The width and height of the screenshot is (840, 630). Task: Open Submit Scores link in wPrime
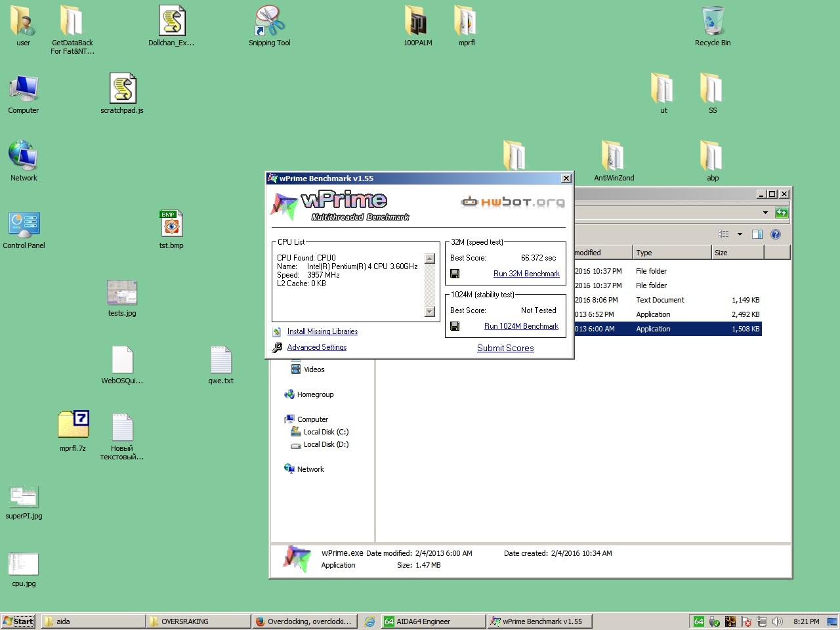505,348
